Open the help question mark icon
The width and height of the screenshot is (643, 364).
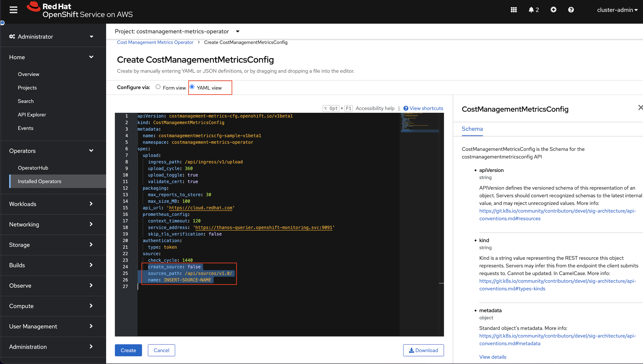pyautogui.click(x=571, y=9)
